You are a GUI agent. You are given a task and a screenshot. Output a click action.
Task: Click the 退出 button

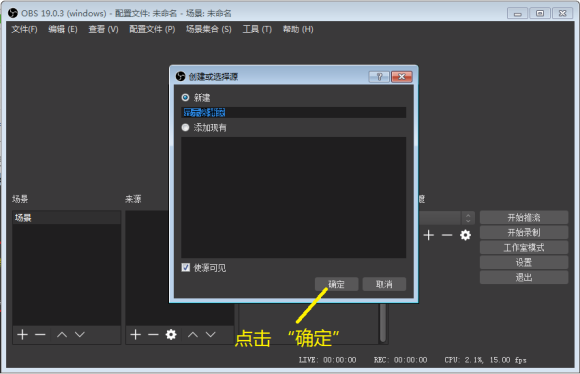(524, 277)
